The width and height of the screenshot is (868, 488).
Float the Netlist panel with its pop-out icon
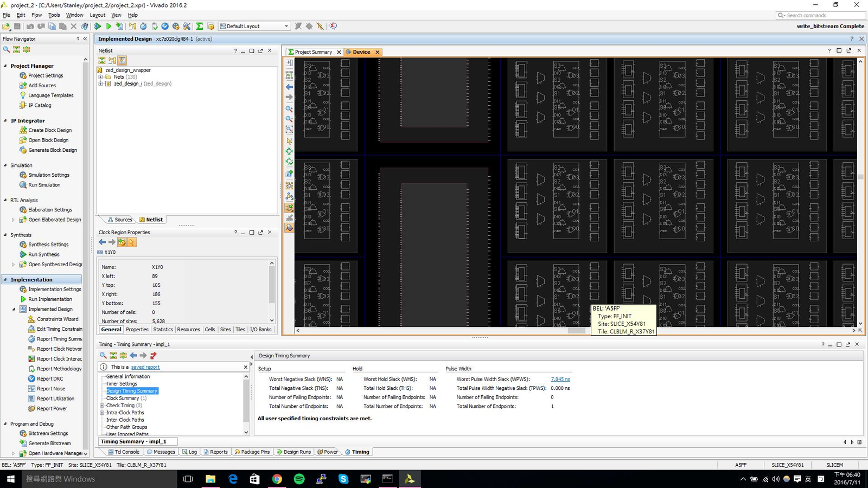coord(260,50)
